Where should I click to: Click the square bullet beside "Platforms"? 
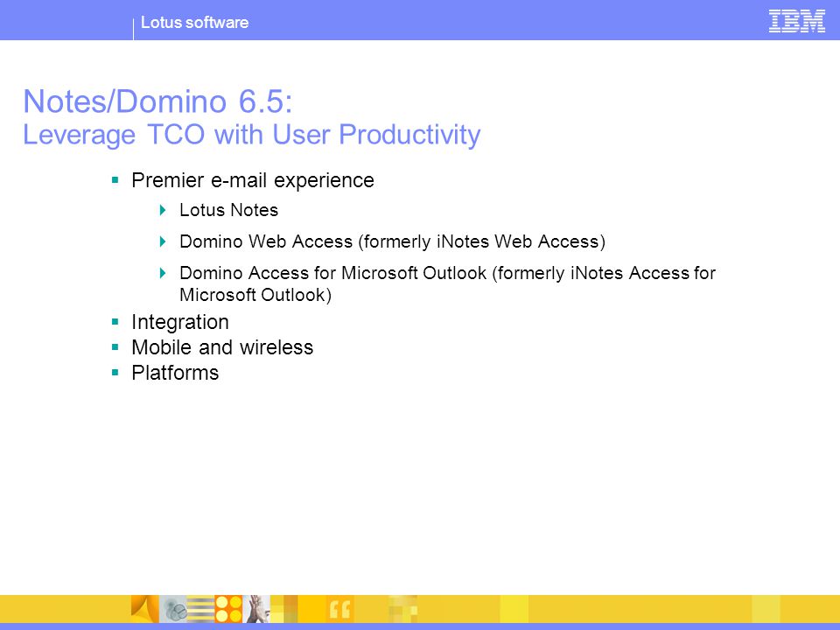point(115,372)
